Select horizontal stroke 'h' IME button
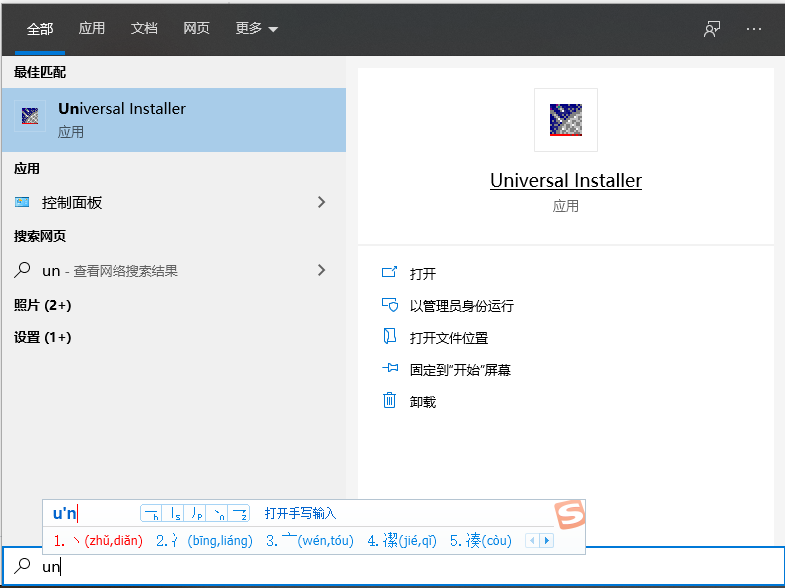The height and width of the screenshot is (588, 785). (x=151, y=513)
